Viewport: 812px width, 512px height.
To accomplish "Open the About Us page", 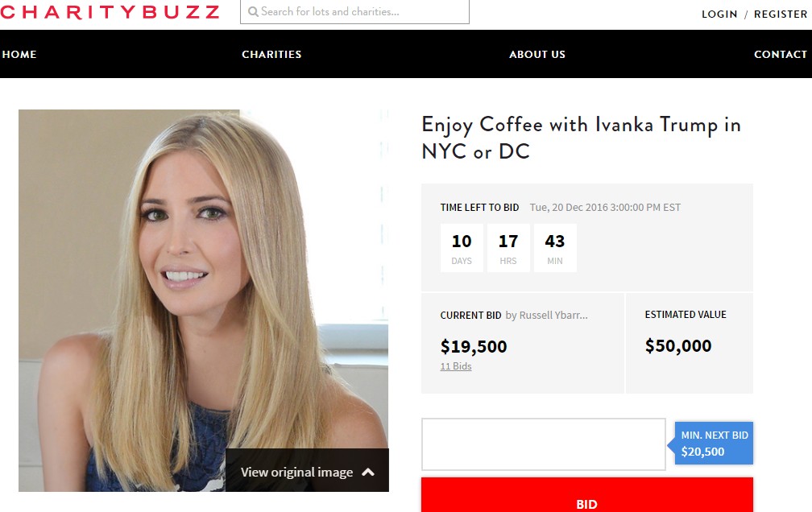I will pyautogui.click(x=537, y=55).
